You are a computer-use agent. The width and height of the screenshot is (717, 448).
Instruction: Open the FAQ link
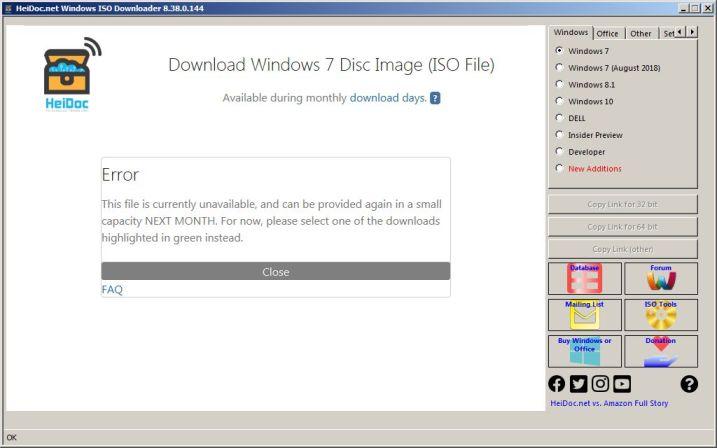click(x=112, y=289)
